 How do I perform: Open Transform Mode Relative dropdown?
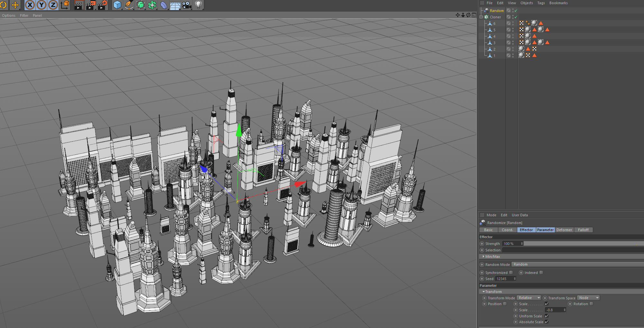tap(529, 298)
